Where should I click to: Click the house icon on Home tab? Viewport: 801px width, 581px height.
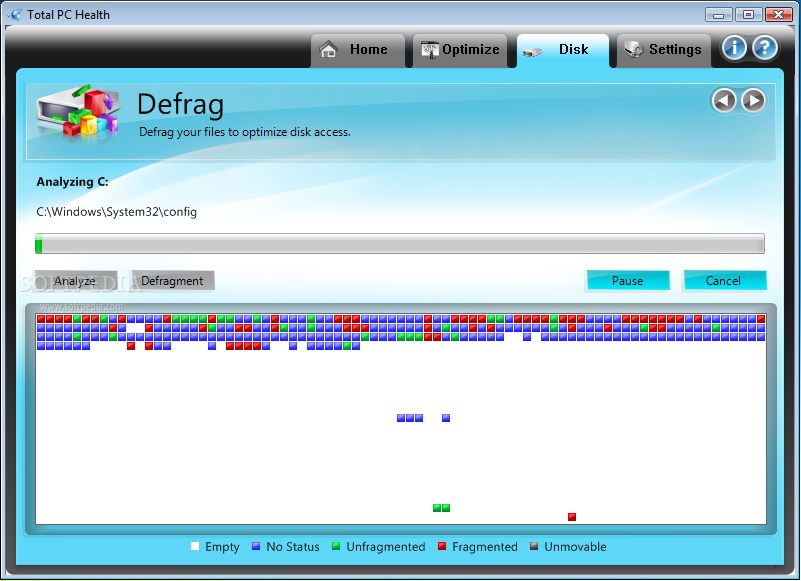328,50
